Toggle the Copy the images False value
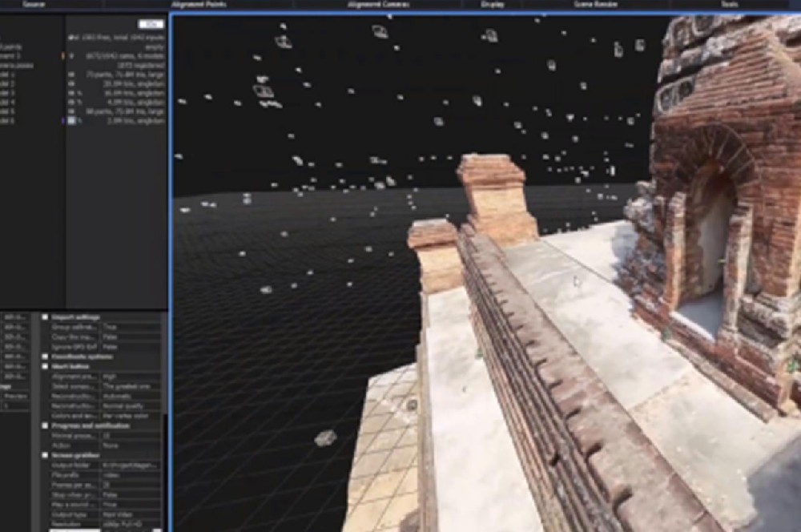 pyautogui.click(x=131, y=337)
